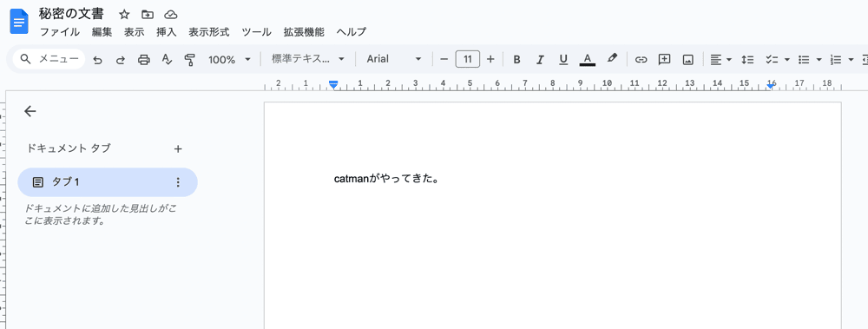The width and height of the screenshot is (868, 329).
Task: Open the 表示形式 menu
Action: 208,32
